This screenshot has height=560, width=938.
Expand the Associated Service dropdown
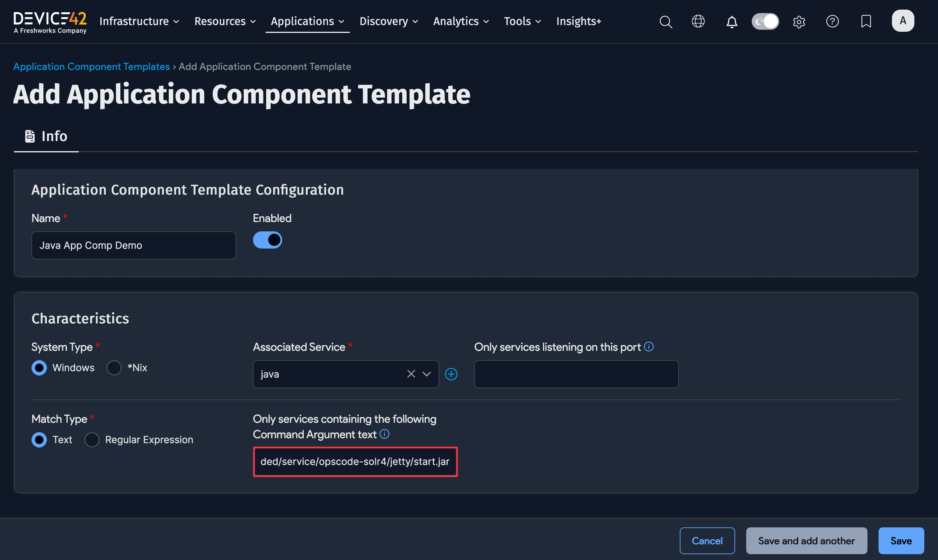426,374
